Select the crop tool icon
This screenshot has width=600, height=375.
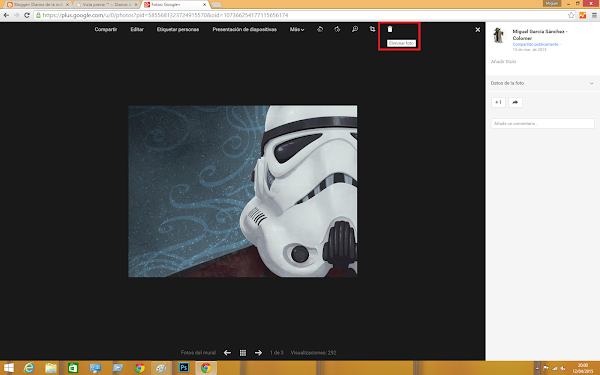pyautogui.click(x=372, y=29)
